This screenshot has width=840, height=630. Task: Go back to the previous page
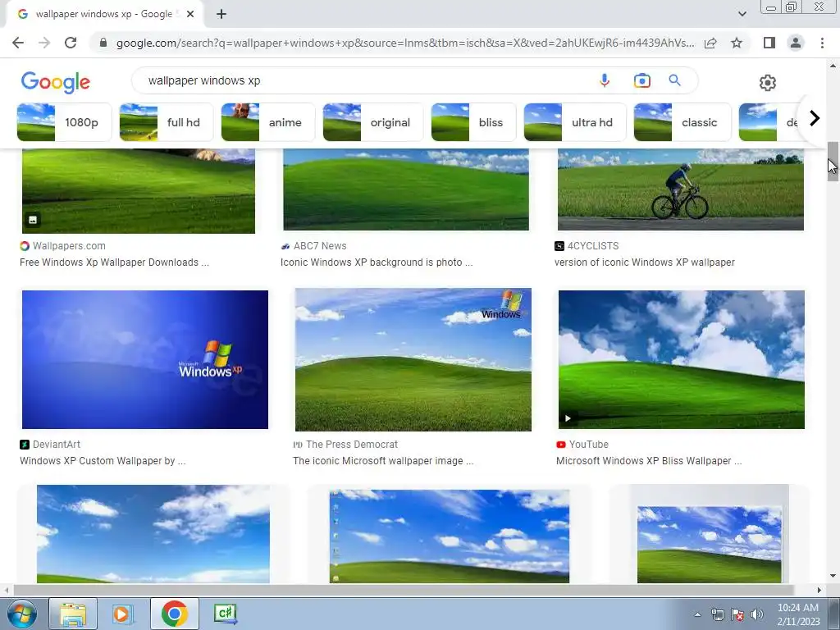[18, 43]
